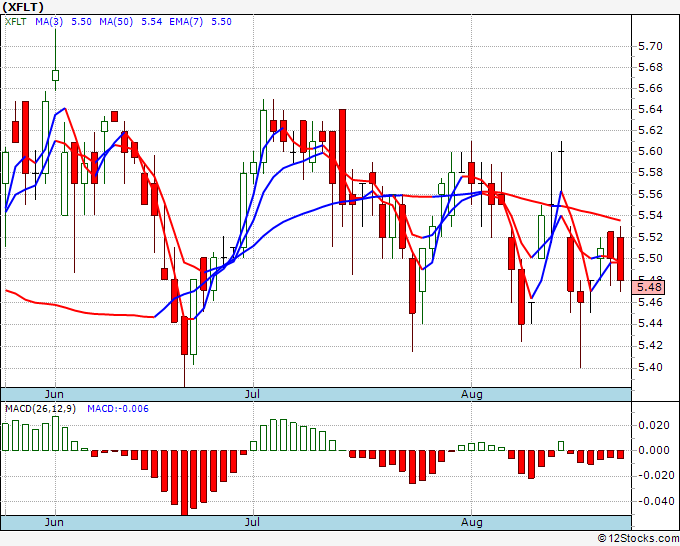Click the 0.000 MACD axis label
Screen dimensions: 680x546
(x=654, y=450)
